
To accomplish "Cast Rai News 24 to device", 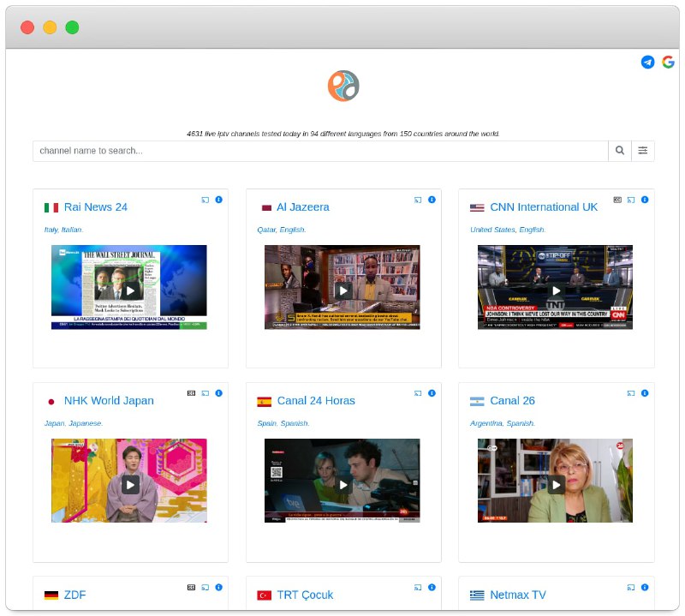I will [x=205, y=200].
